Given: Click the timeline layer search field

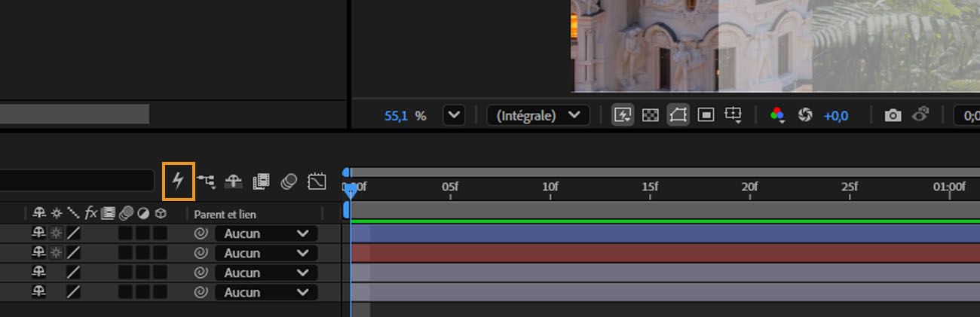Looking at the screenshot, I should point(77,181).
